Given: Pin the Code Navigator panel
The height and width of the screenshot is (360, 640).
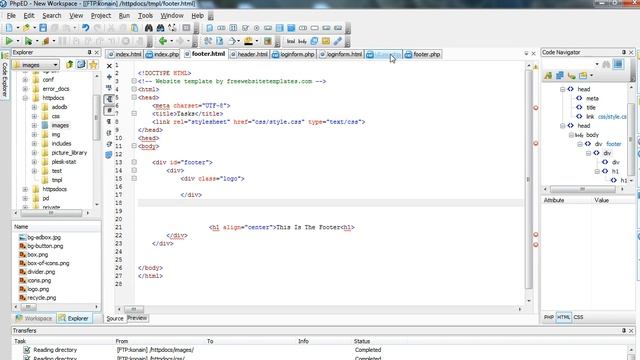Looking at the screenshot, I should click(x=624, y=52).
